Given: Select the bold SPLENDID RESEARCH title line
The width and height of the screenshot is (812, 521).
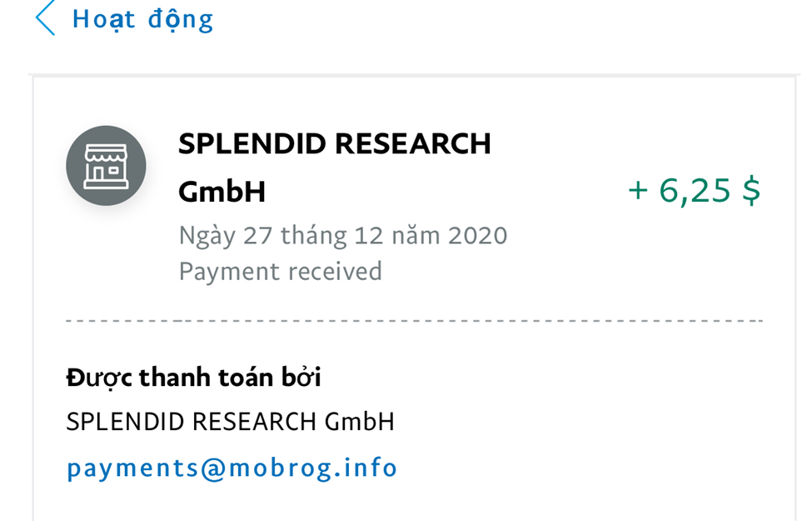Looking at the screenshot, I should point(335,144).
